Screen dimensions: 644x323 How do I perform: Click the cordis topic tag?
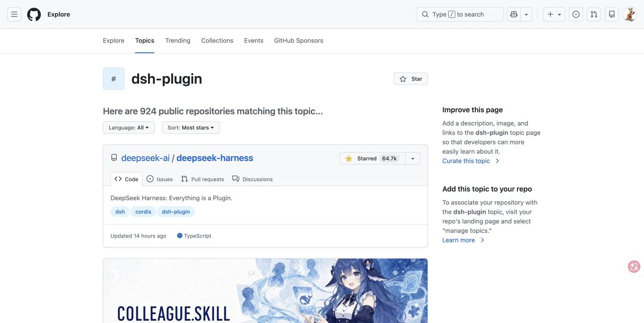tap(143, 212)
